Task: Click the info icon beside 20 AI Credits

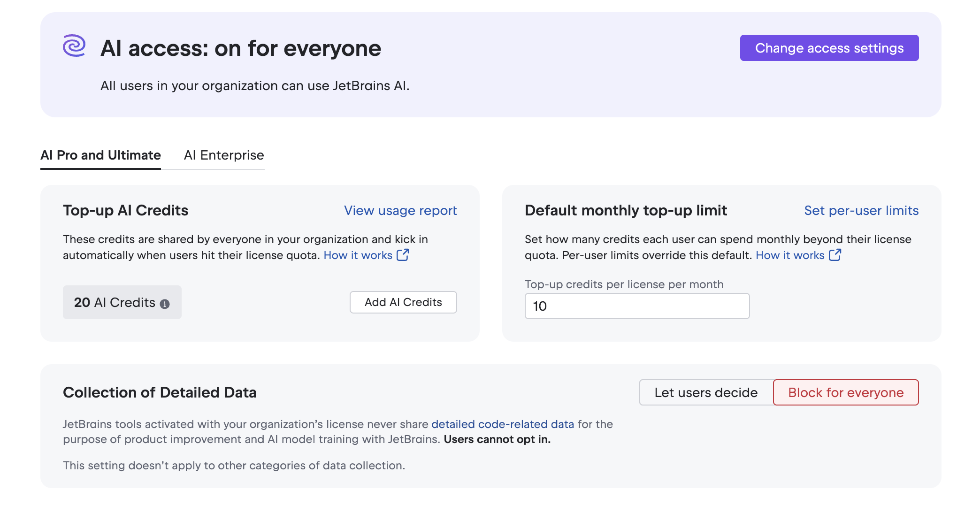Action: tap(165, 304)
